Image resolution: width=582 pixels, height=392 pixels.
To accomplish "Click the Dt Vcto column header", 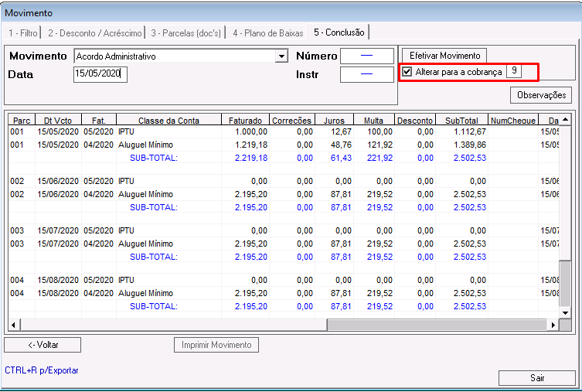I will [x=58, y=121].
